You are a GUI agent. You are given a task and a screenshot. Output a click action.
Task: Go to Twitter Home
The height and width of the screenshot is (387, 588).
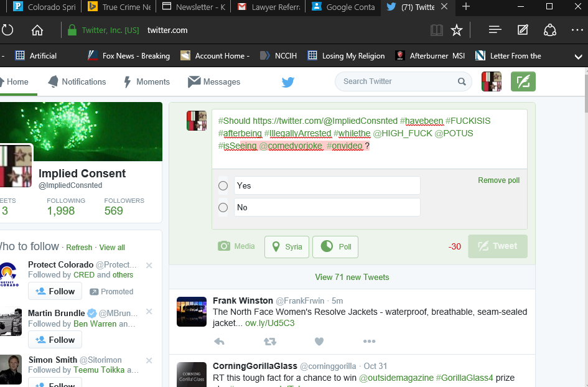[14, 82]
